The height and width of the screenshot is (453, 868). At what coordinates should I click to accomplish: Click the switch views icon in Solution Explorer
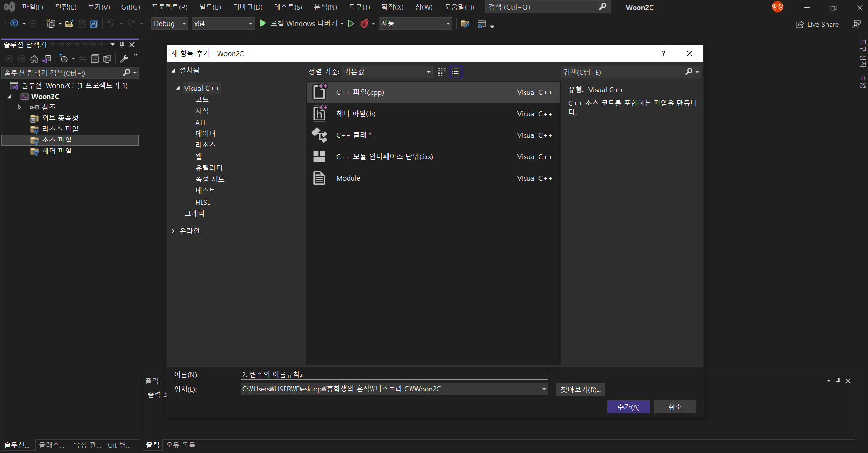point(46,59)
